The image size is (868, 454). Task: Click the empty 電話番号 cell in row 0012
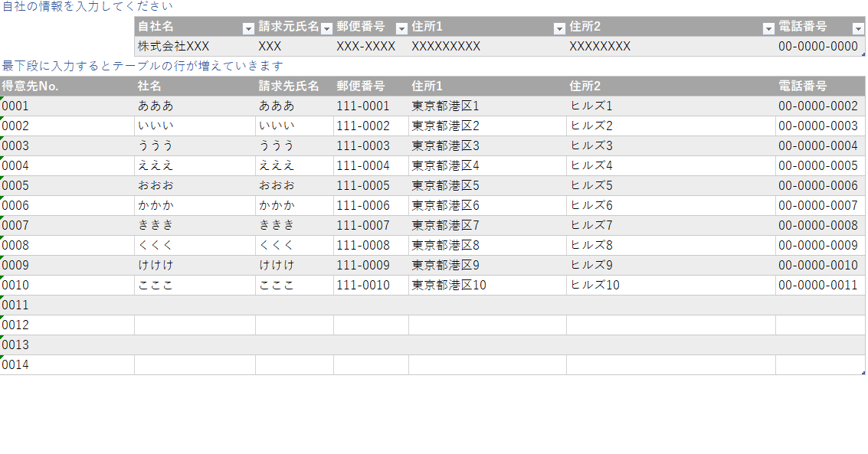tap(820, 325)
